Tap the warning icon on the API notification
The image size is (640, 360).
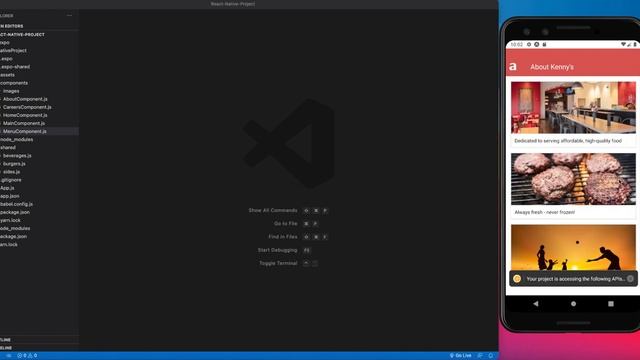coord(517,279)
